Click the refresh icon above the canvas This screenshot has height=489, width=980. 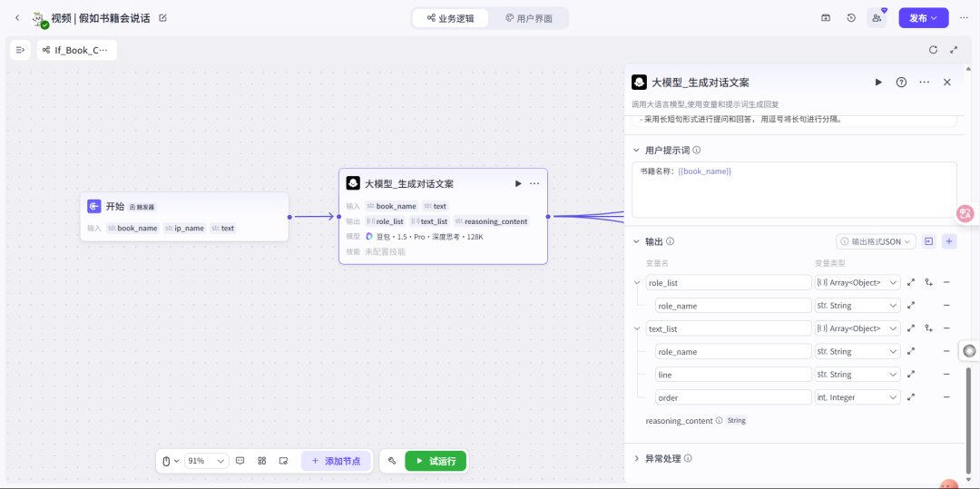(933, 50)
